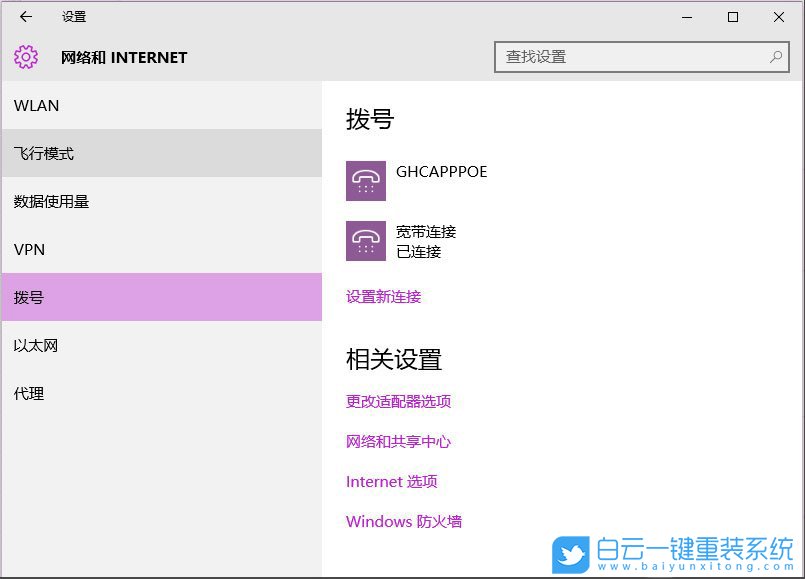805x579 pixels.
Task: Select 数据使用量 in sidebar
Action: 51,201
